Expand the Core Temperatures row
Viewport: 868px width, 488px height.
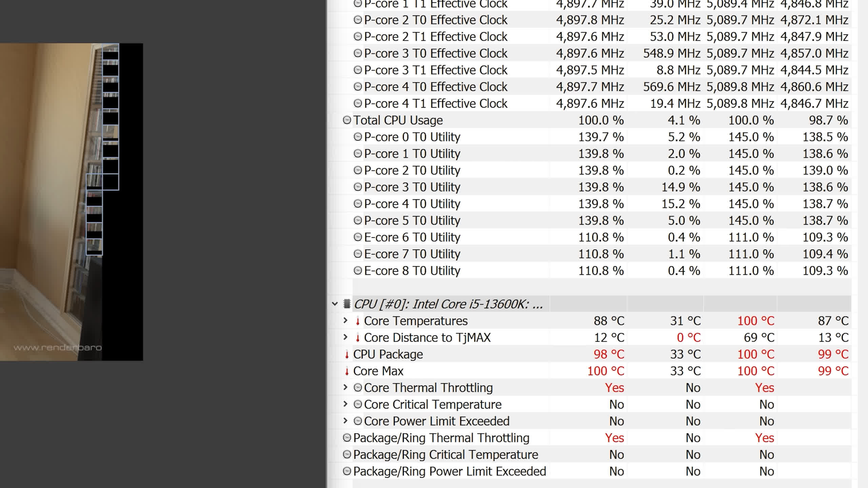pos(345,321)
